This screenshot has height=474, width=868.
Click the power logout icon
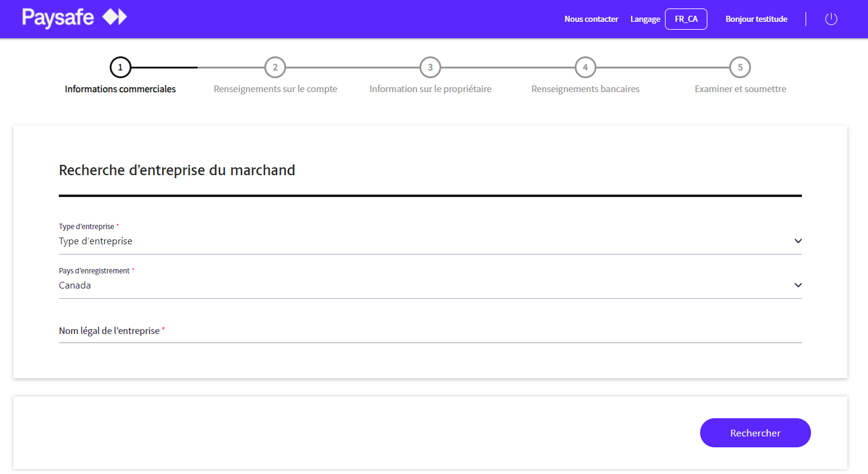[x=831, y=19]
